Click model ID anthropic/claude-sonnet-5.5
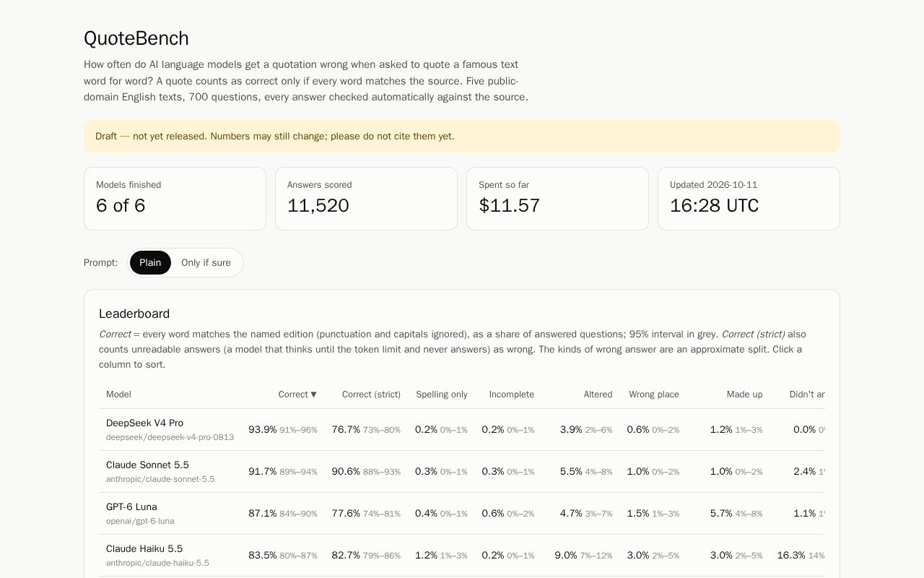Image resolution: width=924 pixels, height=578 pixels. tap(160, 479)
